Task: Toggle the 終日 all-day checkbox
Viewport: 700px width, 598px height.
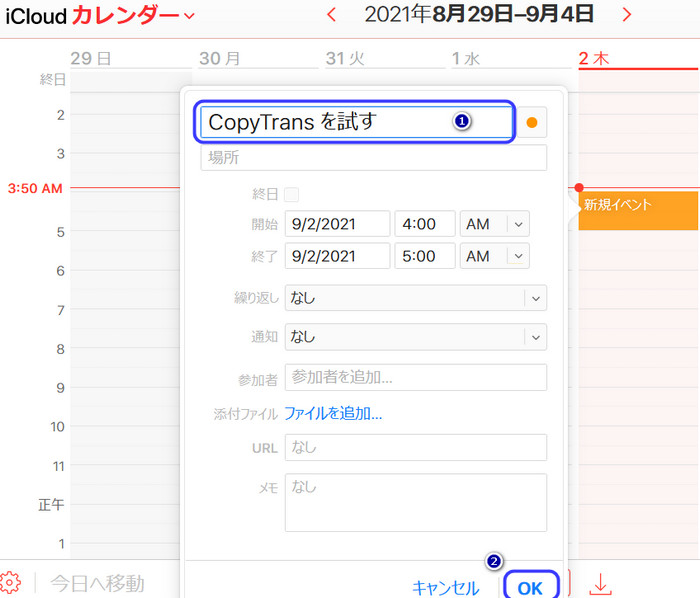Action: (292, 195)
